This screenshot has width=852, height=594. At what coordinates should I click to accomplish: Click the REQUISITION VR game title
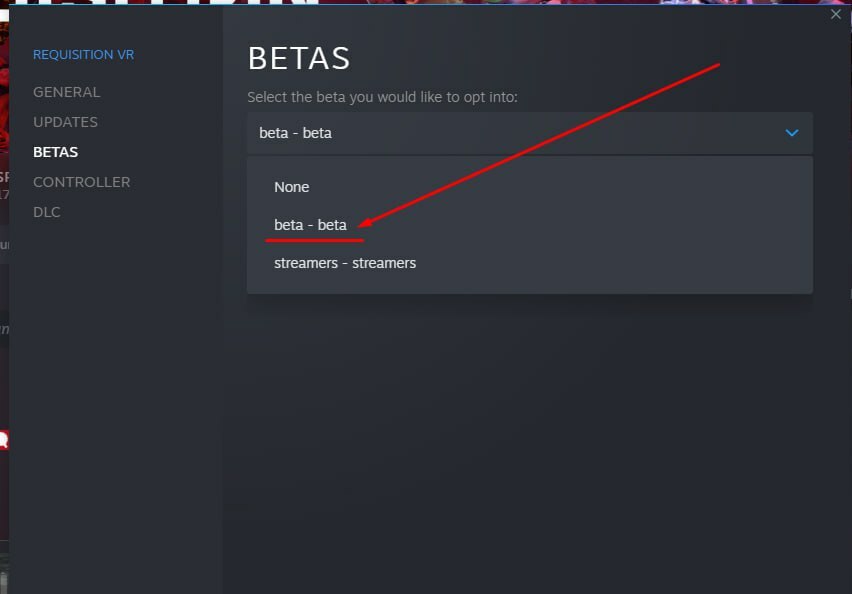[x=82, y=55]
